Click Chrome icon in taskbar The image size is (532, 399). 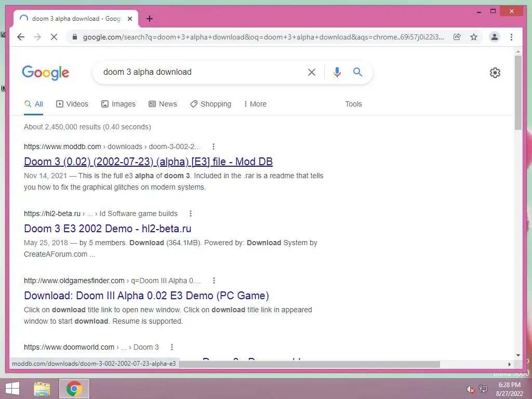[74, 389]
